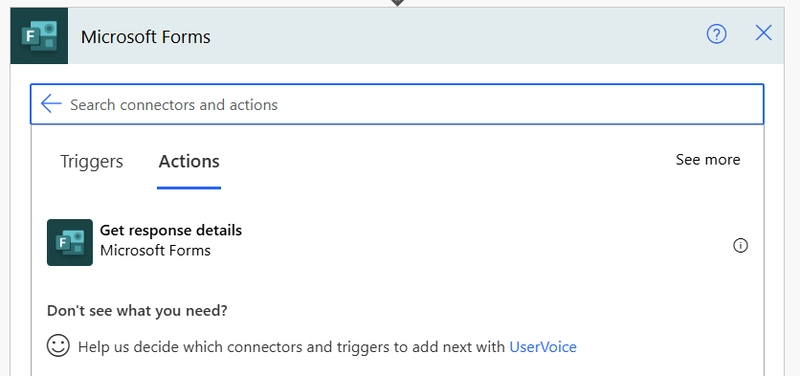Click the Don't see what you need heading
This screenshot has width=800, height=376.
click(137, 311)
